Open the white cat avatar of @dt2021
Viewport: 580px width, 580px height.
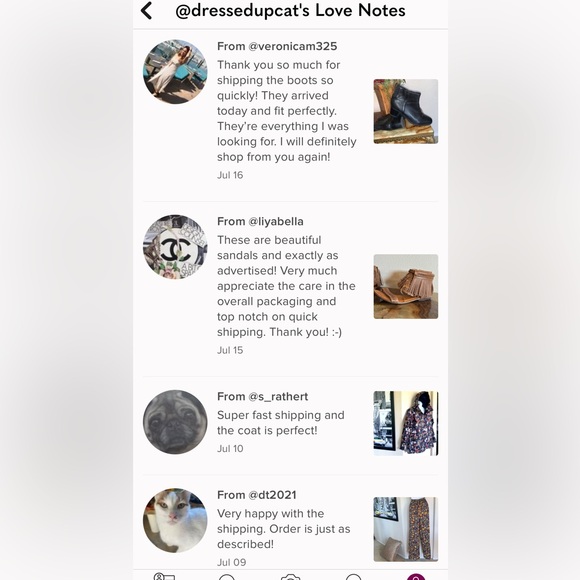point(175,520)
